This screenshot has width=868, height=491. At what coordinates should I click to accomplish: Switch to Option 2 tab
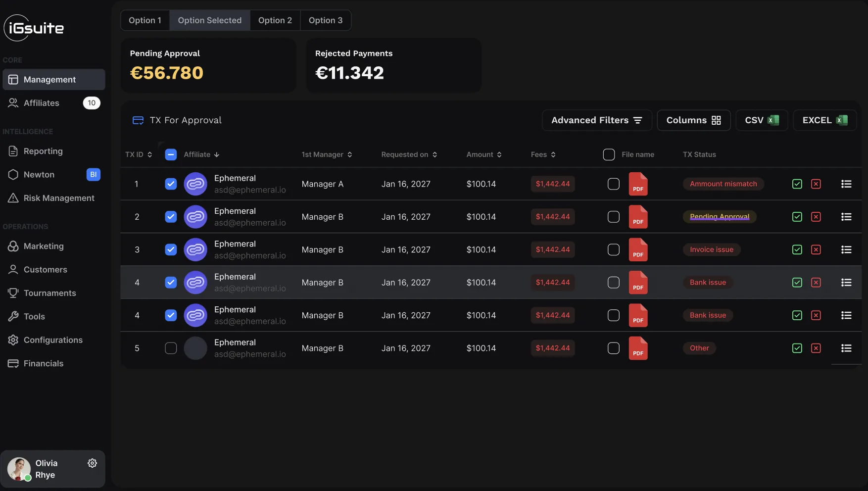coord(275,20)
